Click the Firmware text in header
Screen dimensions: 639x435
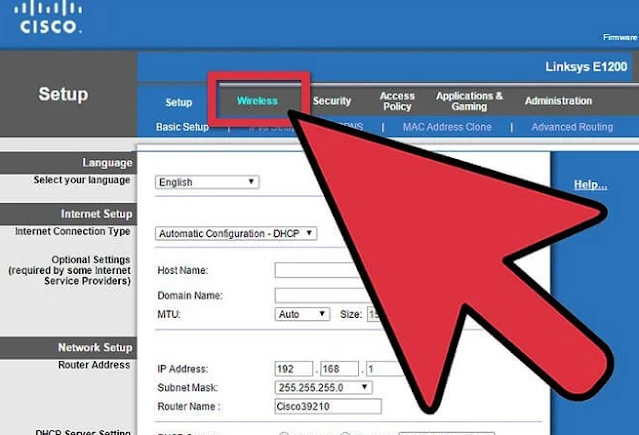[620, 38]
